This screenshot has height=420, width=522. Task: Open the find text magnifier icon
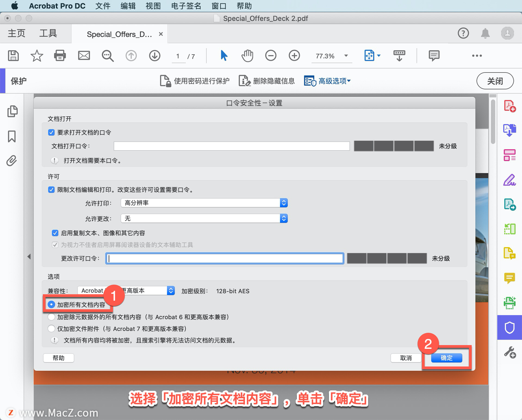(x=108, y=56)
